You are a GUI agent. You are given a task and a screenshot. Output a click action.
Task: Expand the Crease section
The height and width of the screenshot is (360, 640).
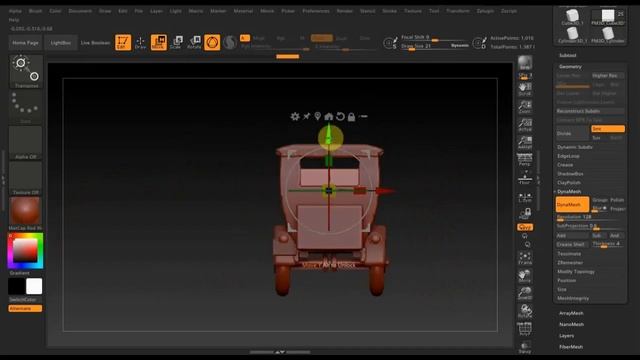coord(565,165)
